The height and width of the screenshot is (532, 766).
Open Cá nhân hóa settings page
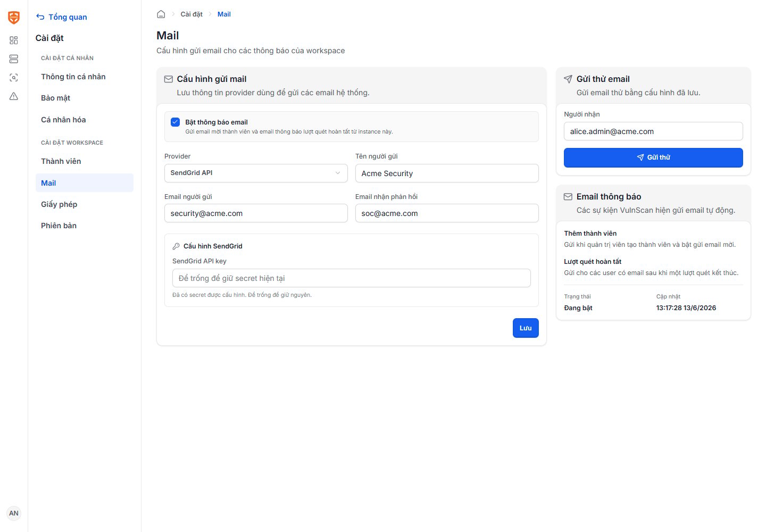point(85,120)
